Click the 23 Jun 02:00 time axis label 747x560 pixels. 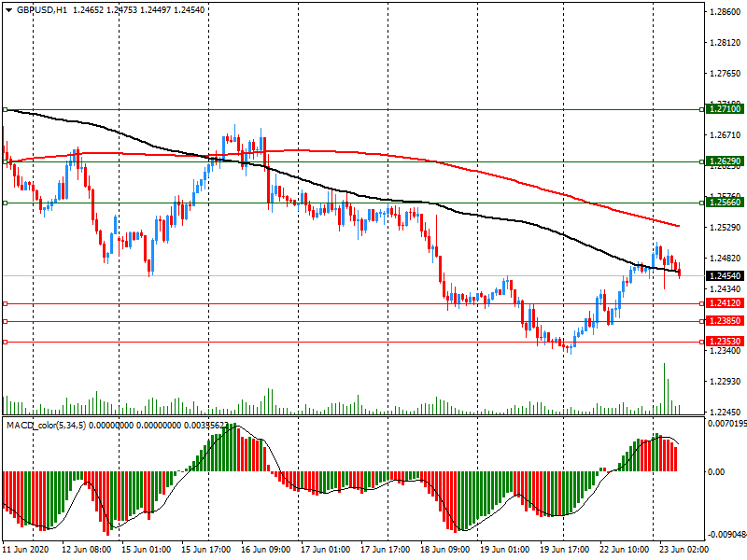tap(684, 549)
